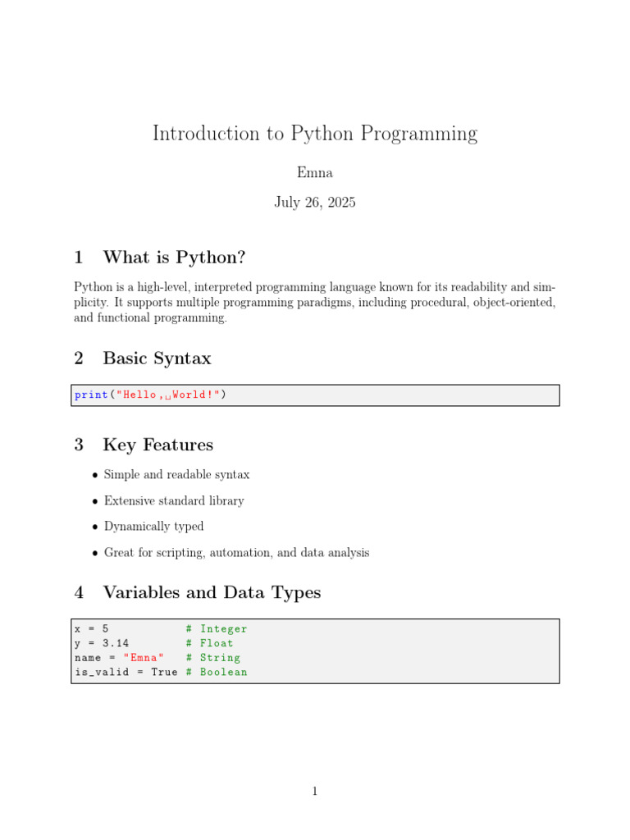Click paragraph line 'and functional programming.'
The image size is (630, 840).
(x=151, y=317)
